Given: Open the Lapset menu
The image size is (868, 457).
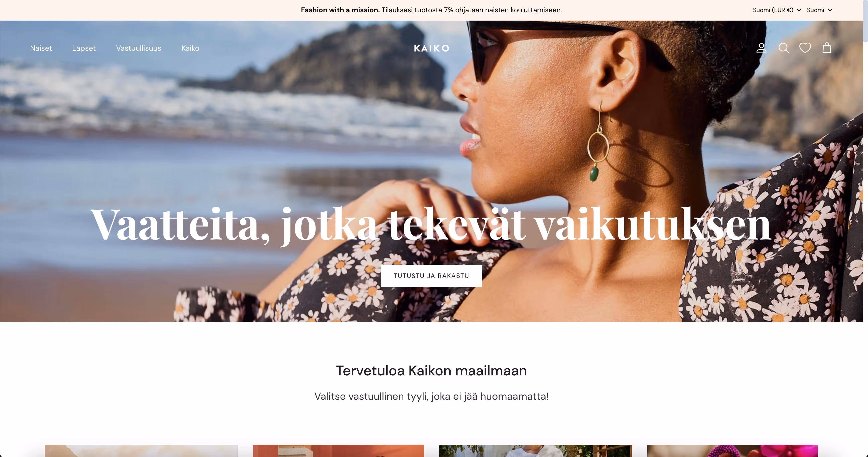Looking at the screenshot, I should coord(84,48).
